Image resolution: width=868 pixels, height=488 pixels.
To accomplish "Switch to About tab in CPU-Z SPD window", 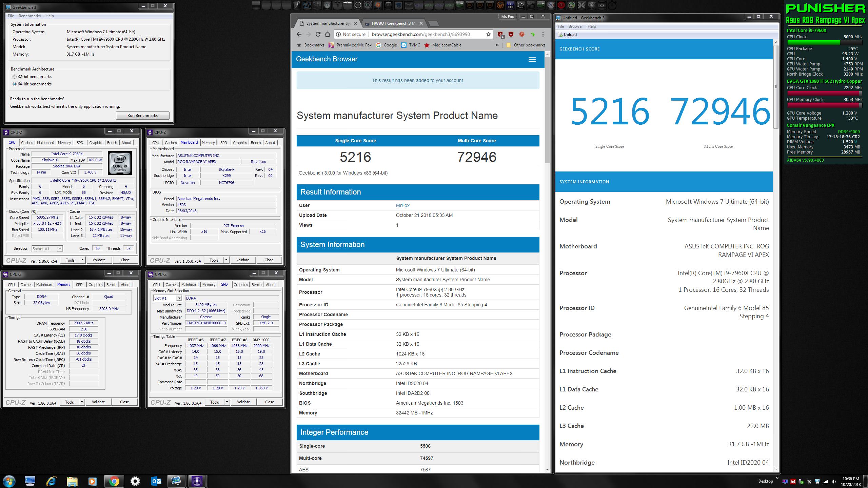I will (271, 285).
